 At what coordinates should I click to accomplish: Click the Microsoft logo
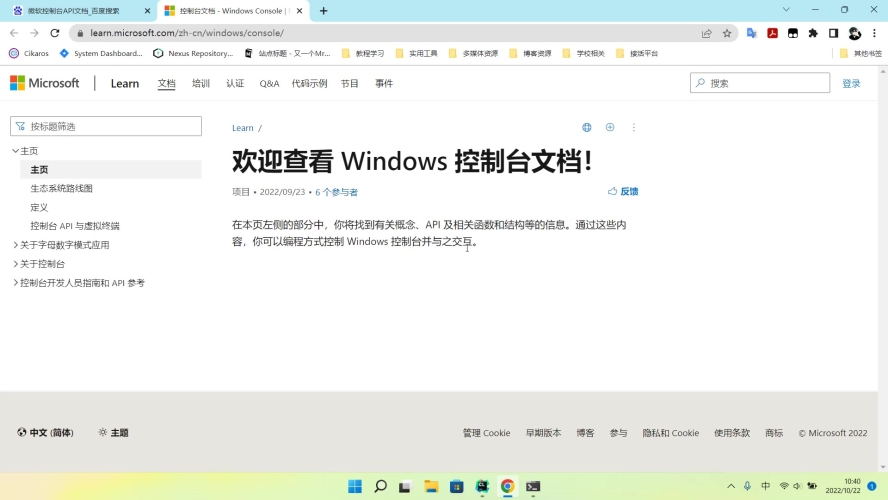click(45, 83)
